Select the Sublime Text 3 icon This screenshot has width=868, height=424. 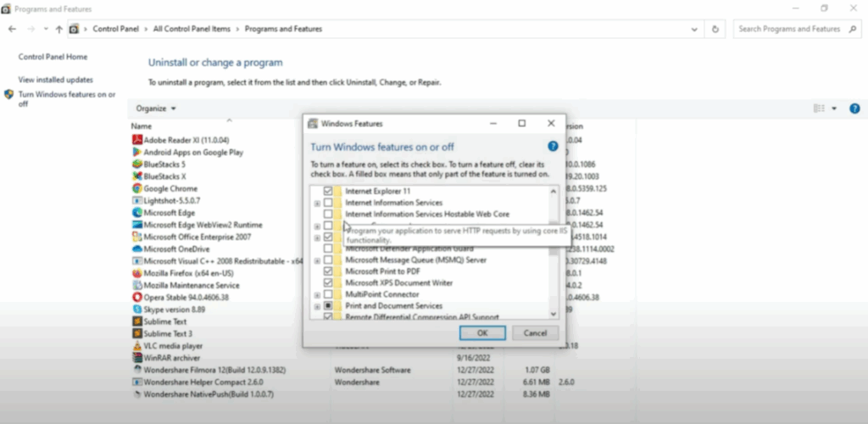[x=136, y=334]
